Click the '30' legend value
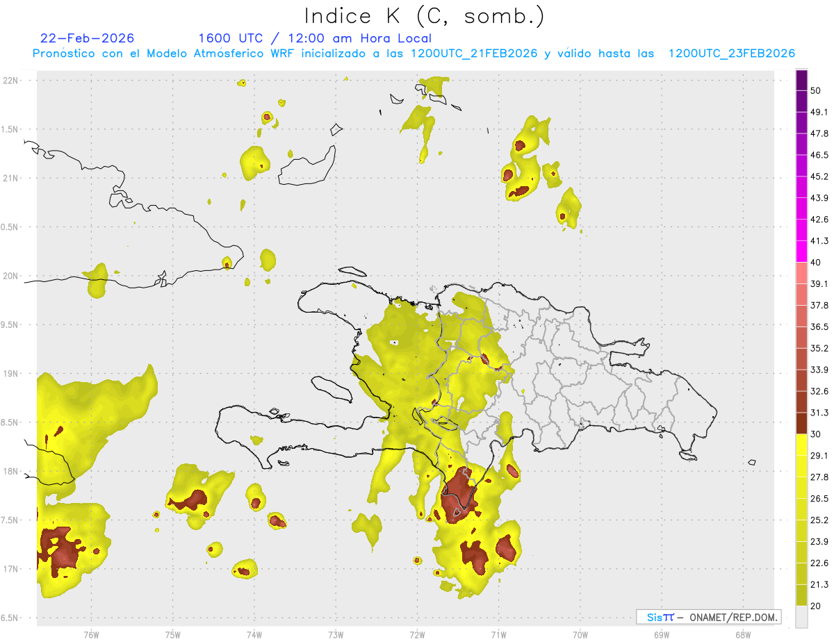Screen dimensions: 834x644 [817, 434]
